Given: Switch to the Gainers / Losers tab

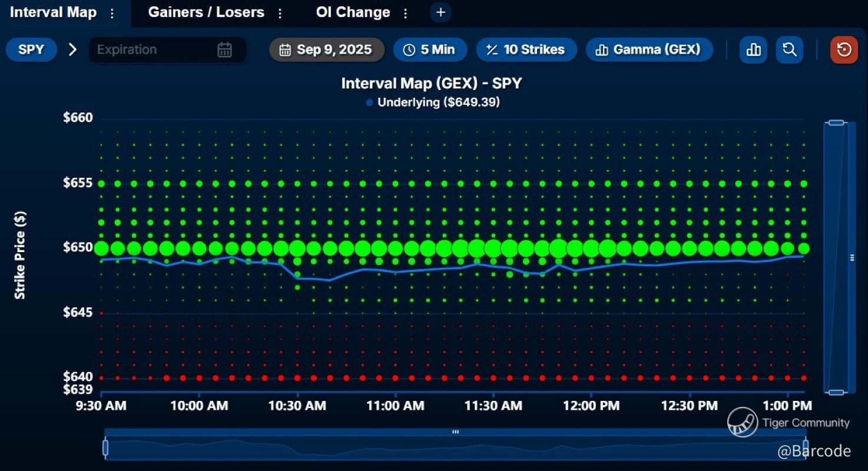Looking at the screenshot, I should click(206, 12).
